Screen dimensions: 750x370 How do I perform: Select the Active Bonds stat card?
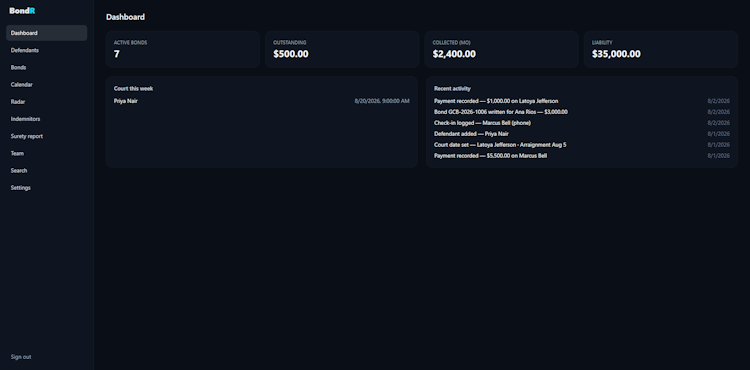(x=183, y=49)
